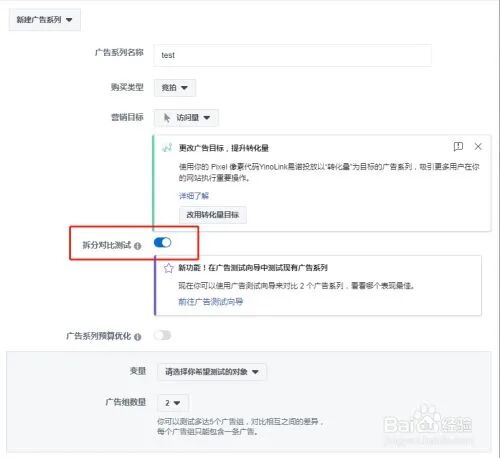Open the 变量 请选择你希望测试的对象 dropdown

point(212,372)
